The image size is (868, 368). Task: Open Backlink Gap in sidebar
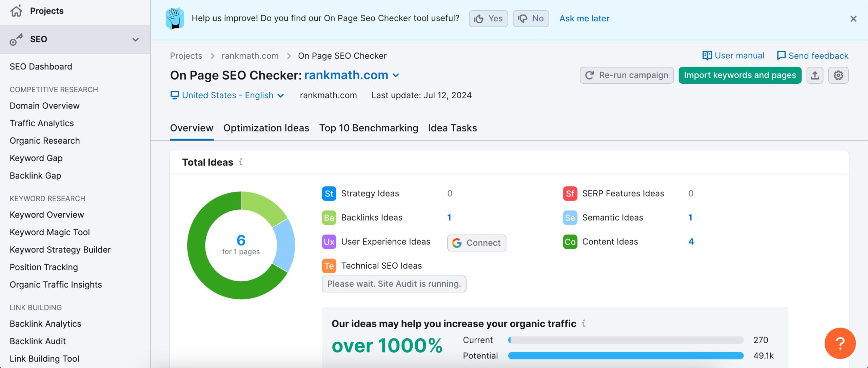tap(35, 176)
